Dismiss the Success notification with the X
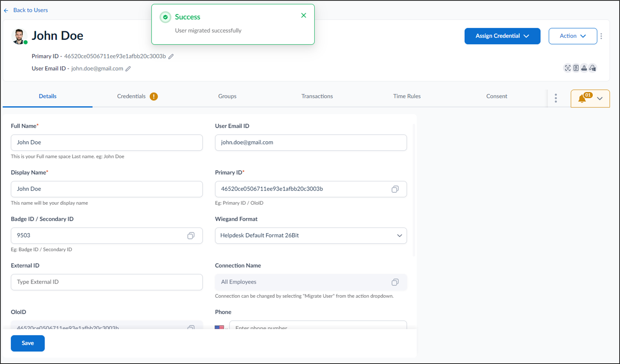620x364 pixels. coord(304,15)
